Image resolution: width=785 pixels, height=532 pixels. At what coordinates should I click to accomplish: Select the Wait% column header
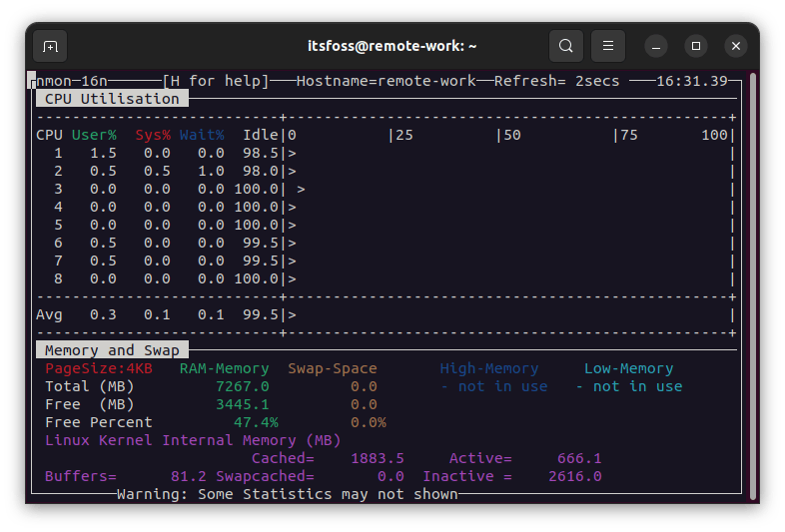point(202,135)
